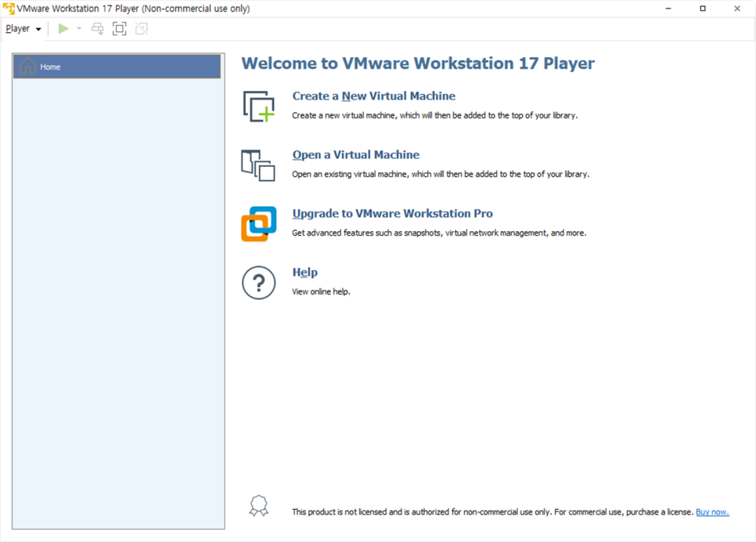Open the Open a Virtual Machine link
756x542 pixels.
point(356,155)
